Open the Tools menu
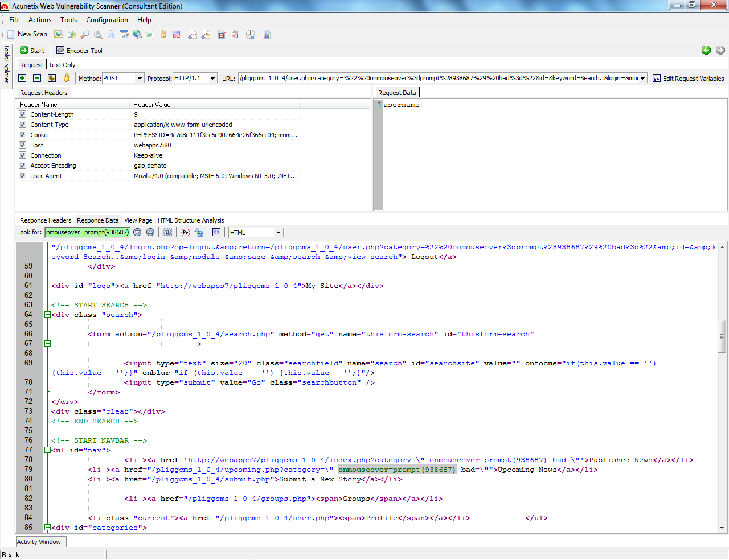 click(x=69, y=20)
